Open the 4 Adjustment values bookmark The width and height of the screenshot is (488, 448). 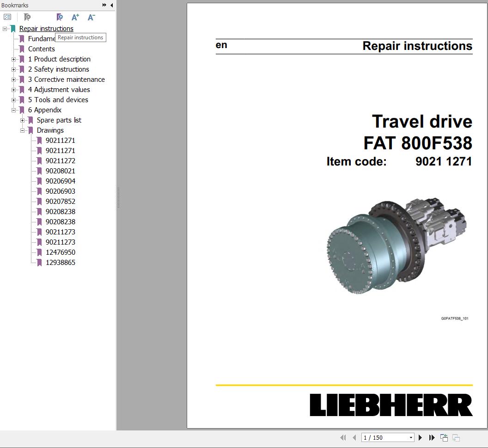point(59,90)
